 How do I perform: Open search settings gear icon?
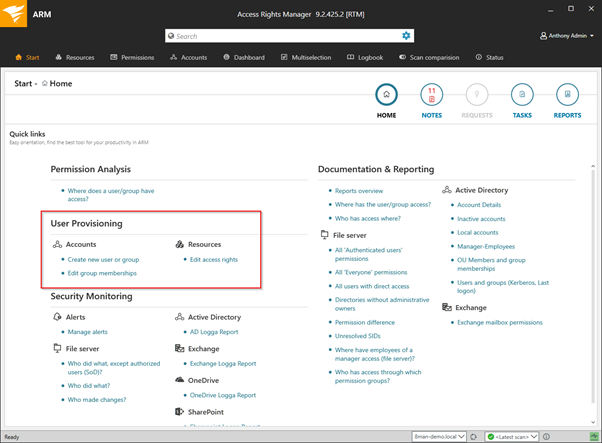406,36
